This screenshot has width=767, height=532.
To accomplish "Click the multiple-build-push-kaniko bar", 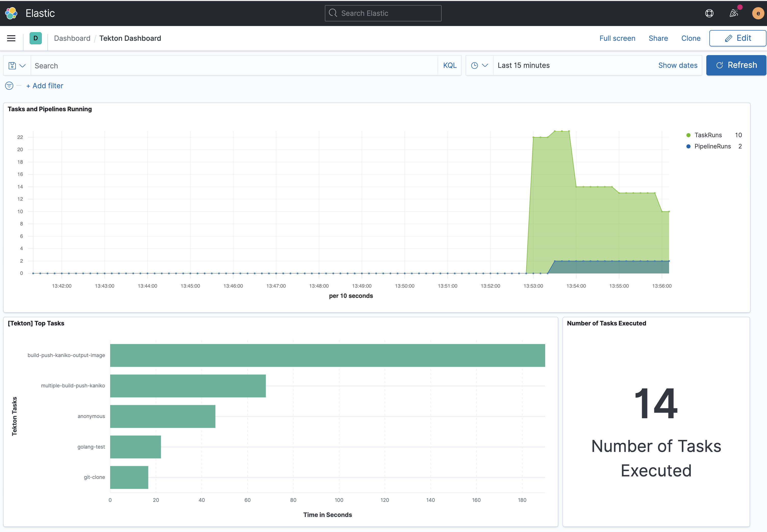I will click(x=188, y=386).
